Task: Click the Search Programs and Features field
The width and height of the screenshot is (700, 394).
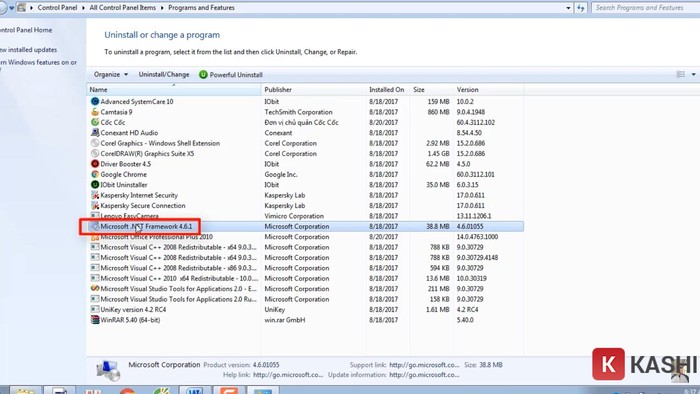Action: 646,8
